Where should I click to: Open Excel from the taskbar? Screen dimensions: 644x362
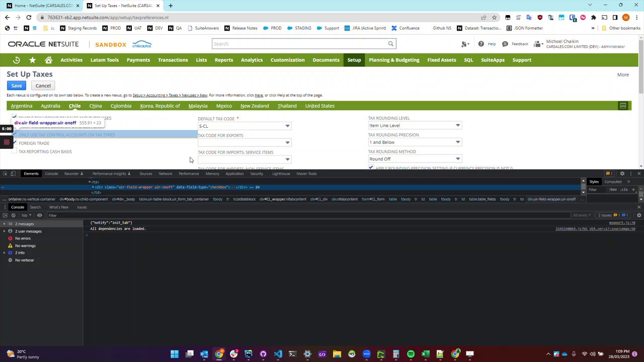point(425,354)
